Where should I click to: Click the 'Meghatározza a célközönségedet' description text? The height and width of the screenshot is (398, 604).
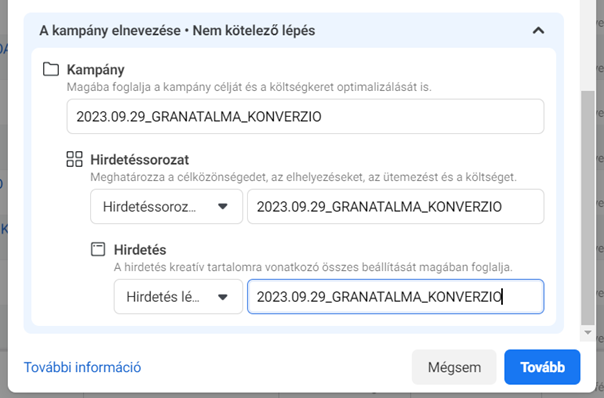pos(303,177)
